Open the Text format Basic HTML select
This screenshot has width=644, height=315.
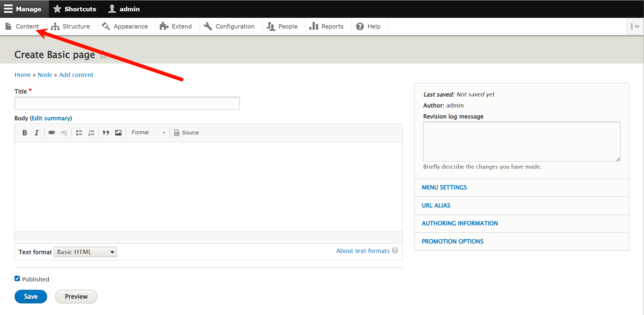coord(85,252)
